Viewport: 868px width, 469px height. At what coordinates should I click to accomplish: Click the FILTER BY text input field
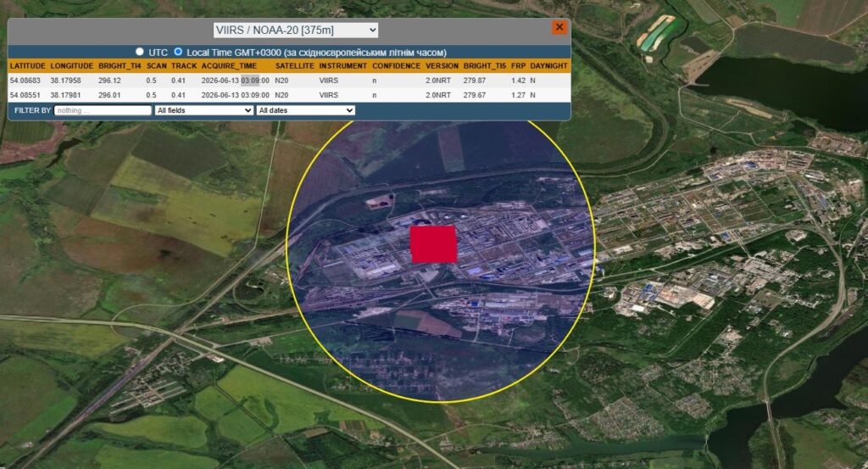[x=103, y=110]
